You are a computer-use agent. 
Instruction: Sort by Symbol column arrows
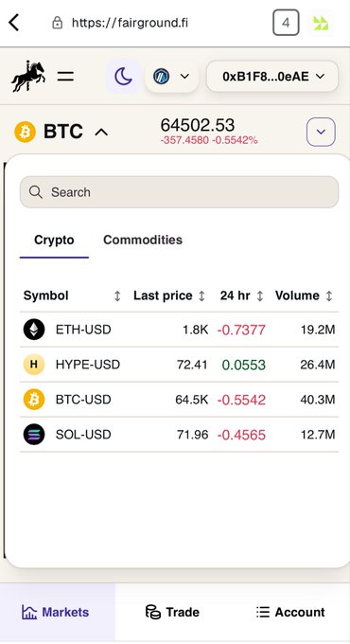click(117, 296)
